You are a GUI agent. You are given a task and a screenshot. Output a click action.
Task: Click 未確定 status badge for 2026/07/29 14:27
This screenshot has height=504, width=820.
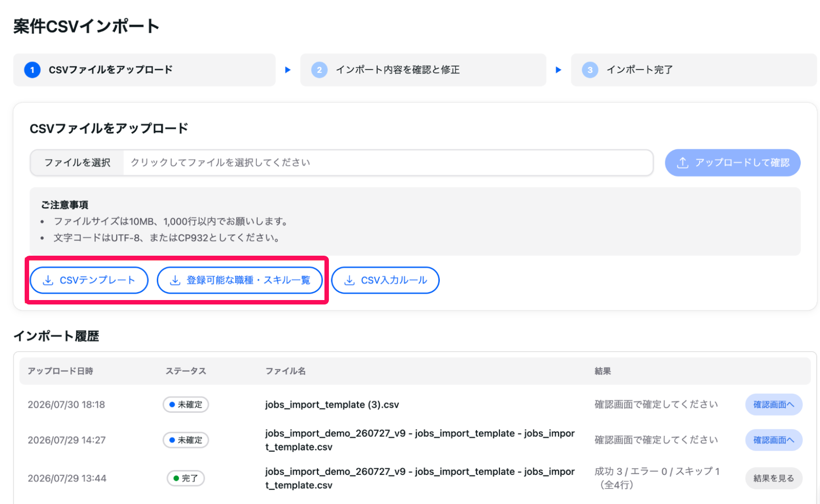186,440
